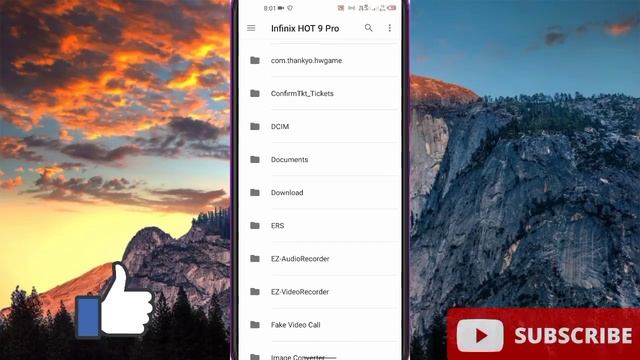Open the ConfirmTkt_Tickets folder name
The image size is (640, 360).
(x=302, y=93)
